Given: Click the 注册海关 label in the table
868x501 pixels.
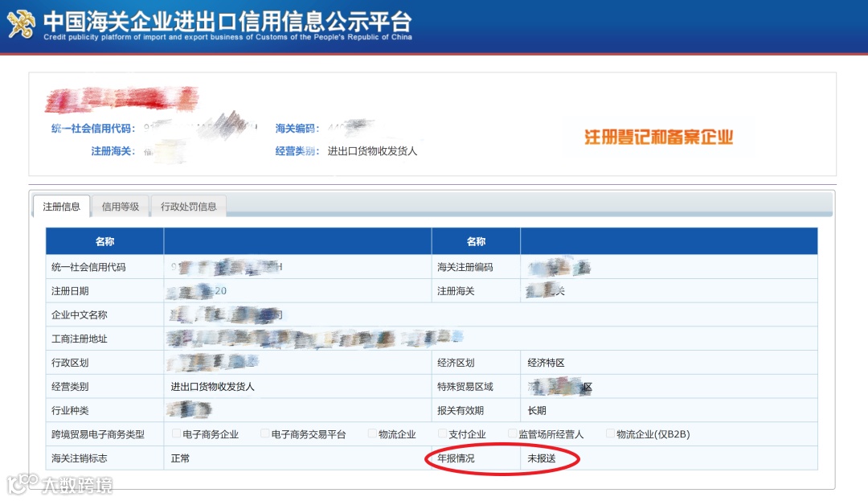Looking at the screenshot, I should pos(456,290).
